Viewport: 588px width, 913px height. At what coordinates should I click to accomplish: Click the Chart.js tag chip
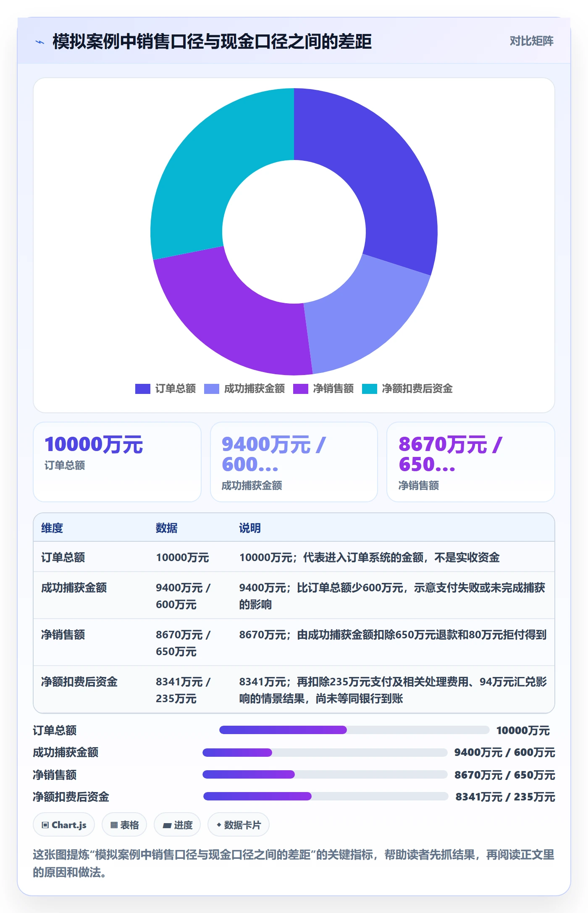click(64, 825)
